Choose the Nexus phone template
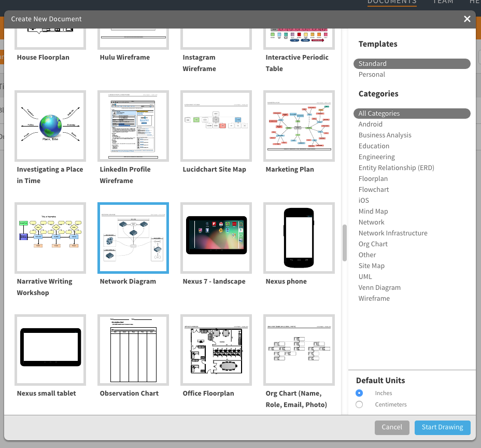 (299, 238)
